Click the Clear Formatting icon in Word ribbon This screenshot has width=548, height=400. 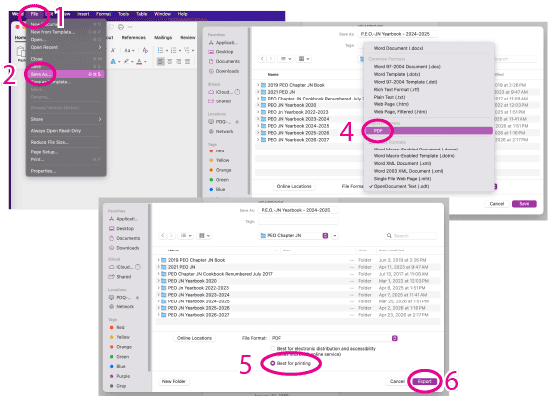[145, 50]
